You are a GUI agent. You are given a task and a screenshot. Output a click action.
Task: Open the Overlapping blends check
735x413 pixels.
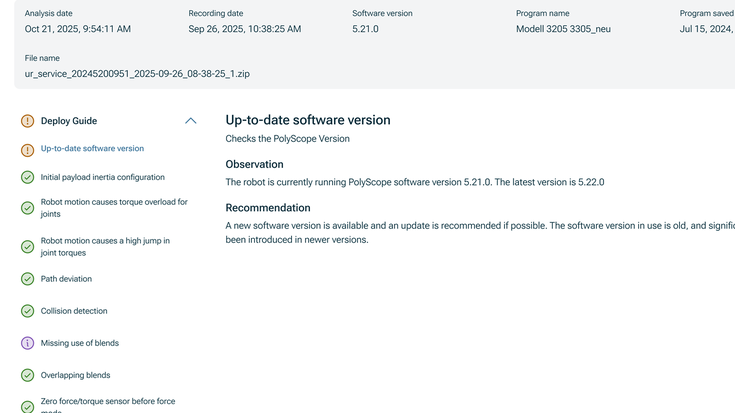click(x=75, y=375)
